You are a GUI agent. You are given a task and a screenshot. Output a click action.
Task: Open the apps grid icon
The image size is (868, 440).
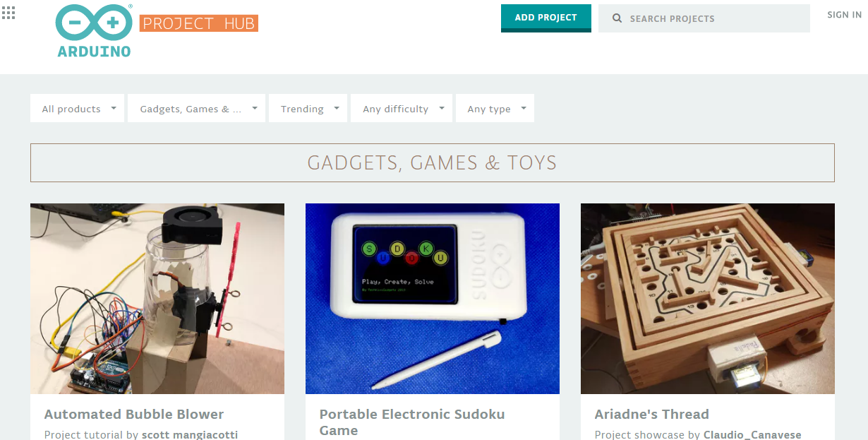[x=9, y=13]
